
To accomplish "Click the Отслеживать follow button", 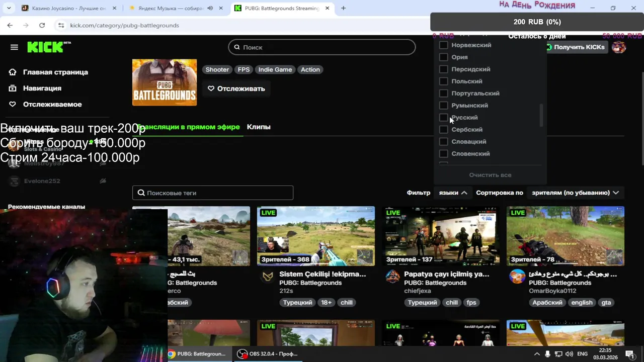I will [x=236, y=88].
